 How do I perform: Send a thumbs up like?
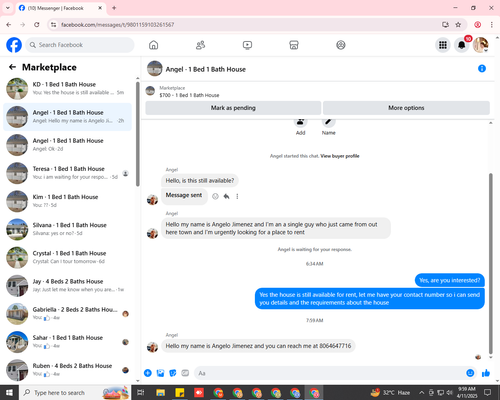pyautogui.click(x=486, y=373)
